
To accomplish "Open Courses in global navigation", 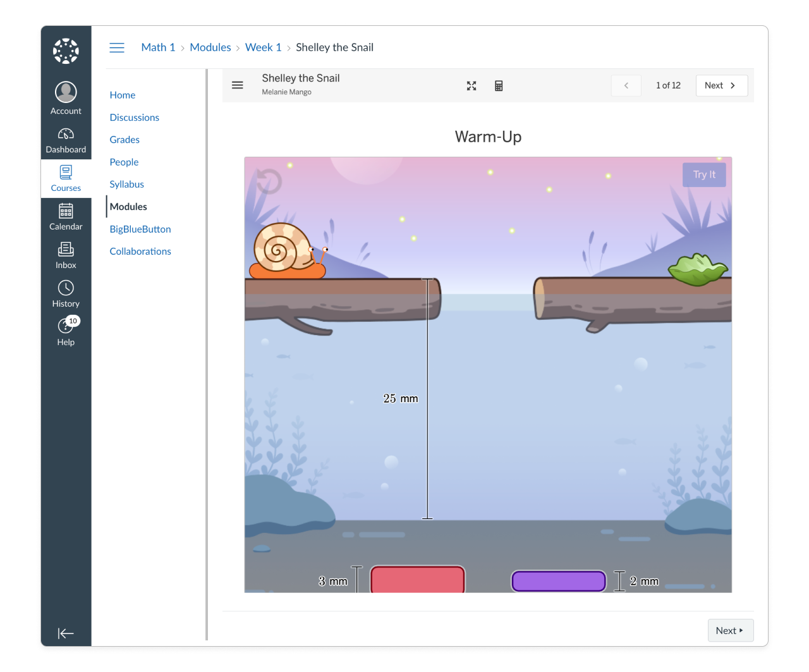I will point(66,179).
